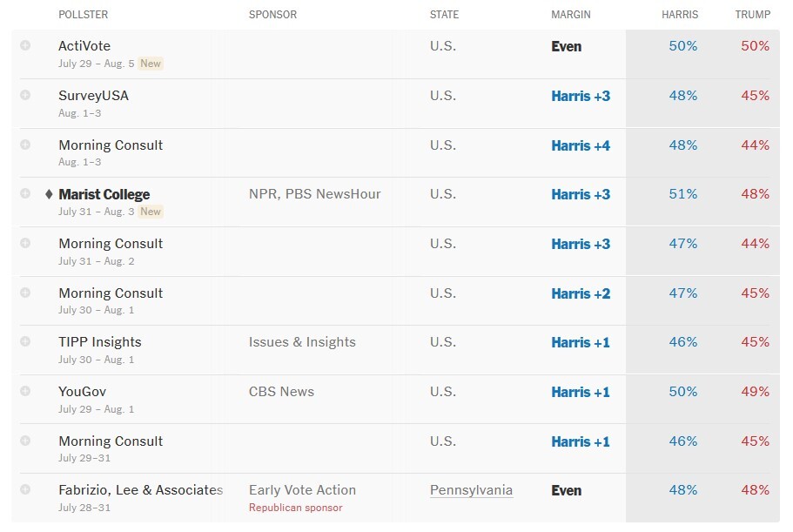
Task: Select the MARGIN column header
Action: point(570,15)
